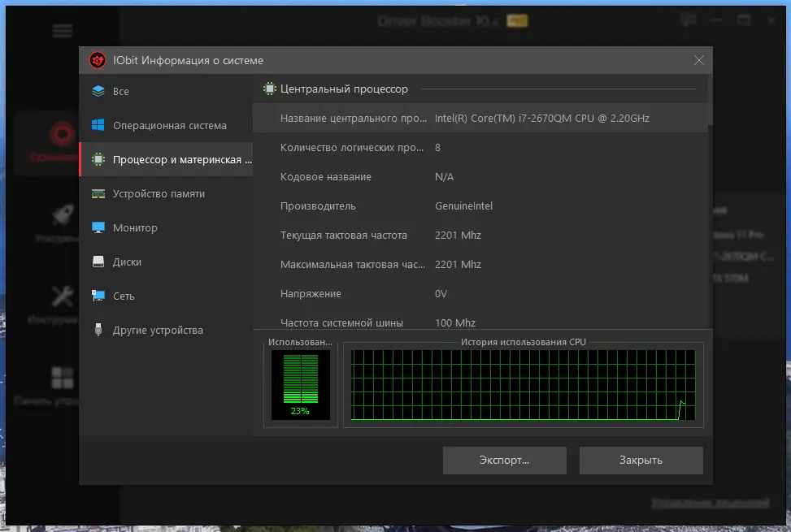
Task: Click Driver Booster feedback icon in title bar
Action: pyautogui.click(x=688, y=20)
